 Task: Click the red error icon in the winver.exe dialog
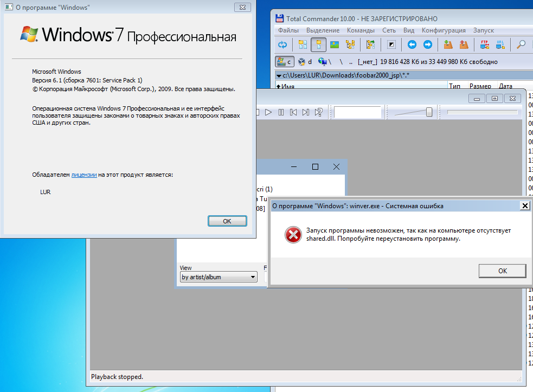[293, 235]
